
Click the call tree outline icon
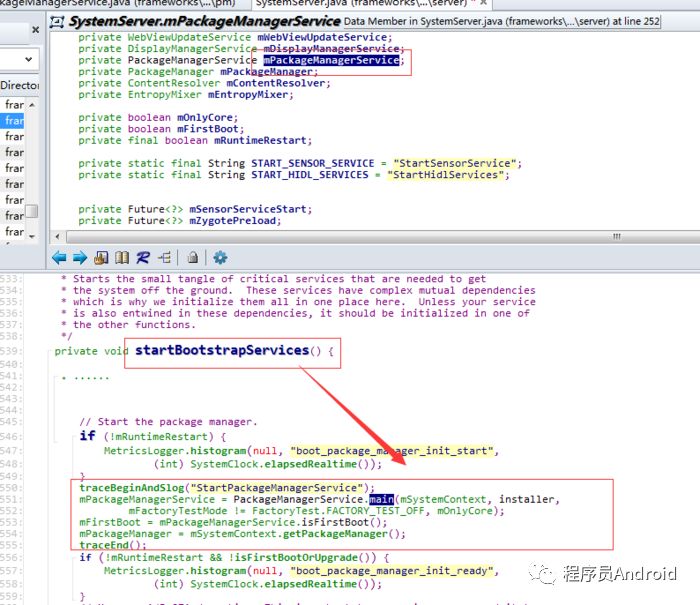tap(164, 258)
